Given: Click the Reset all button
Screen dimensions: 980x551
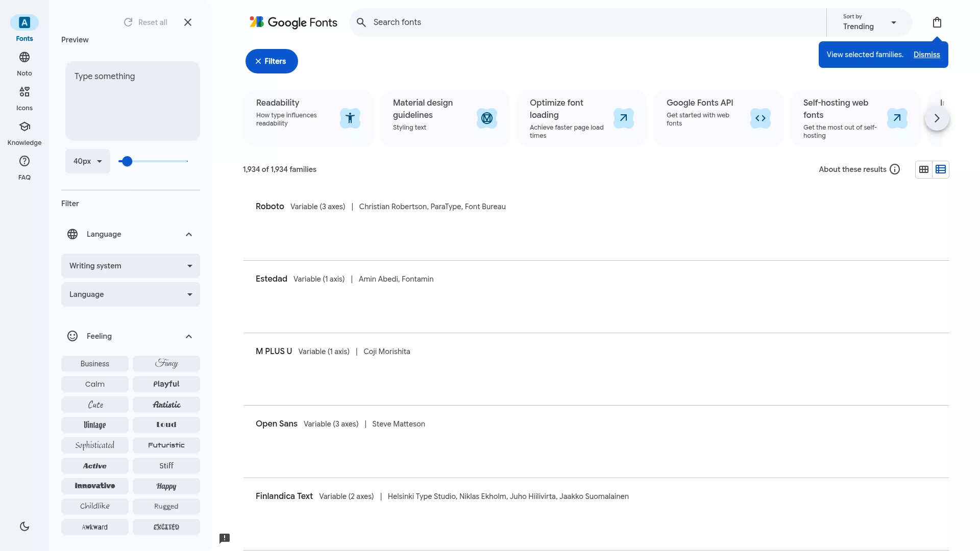Looking at the screenshot, I should [145, 22].
